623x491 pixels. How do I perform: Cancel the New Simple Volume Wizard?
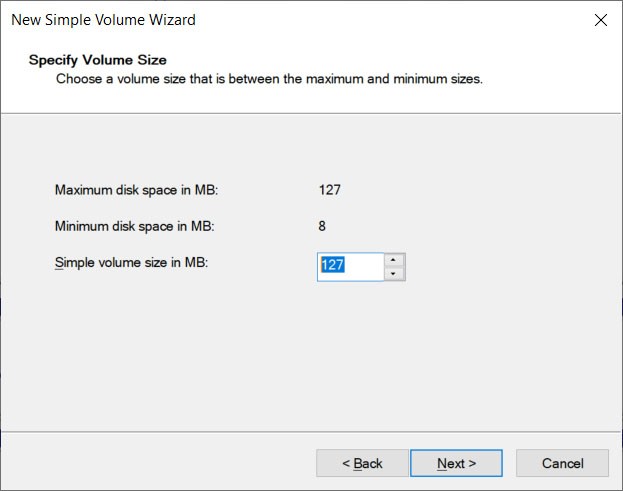[x=562, y=463]
